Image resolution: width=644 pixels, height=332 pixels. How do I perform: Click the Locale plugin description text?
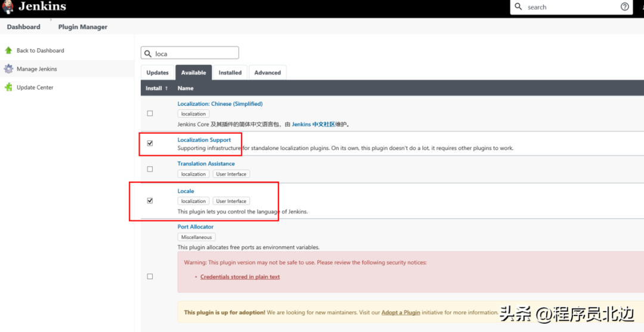tap(242, 212)
